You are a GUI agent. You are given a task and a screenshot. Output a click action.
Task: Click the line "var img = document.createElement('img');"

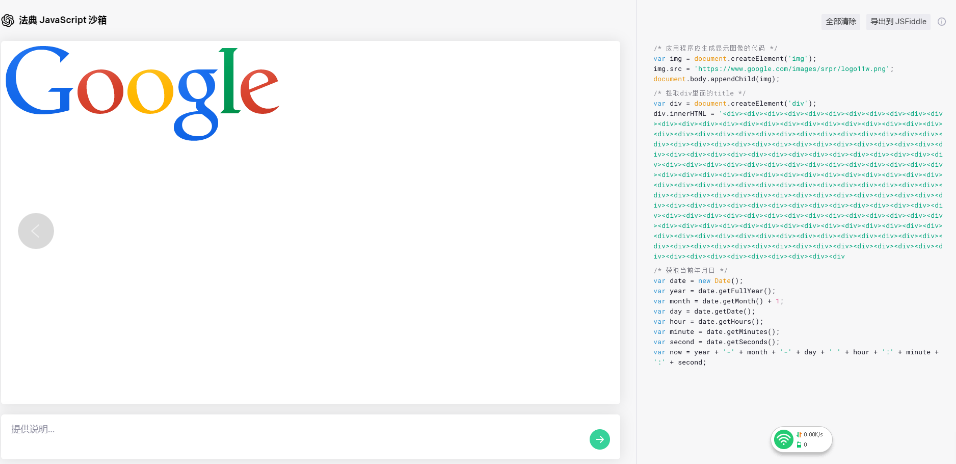coord(735,59)
